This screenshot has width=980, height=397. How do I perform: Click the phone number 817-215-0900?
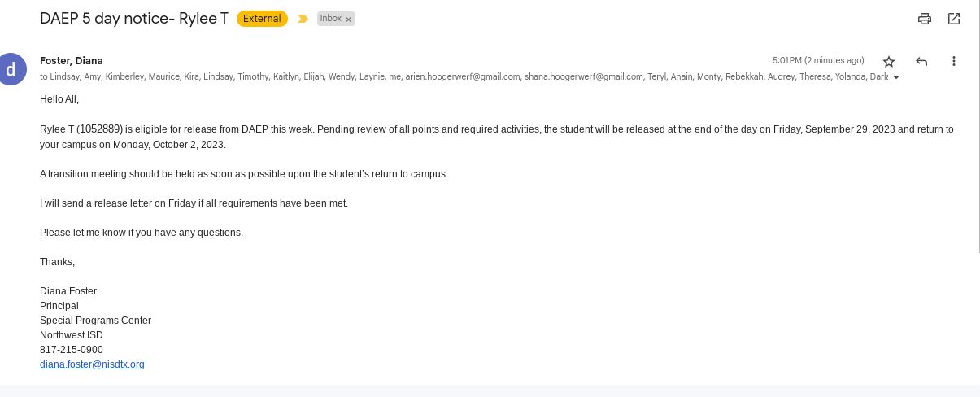point(72,350)
